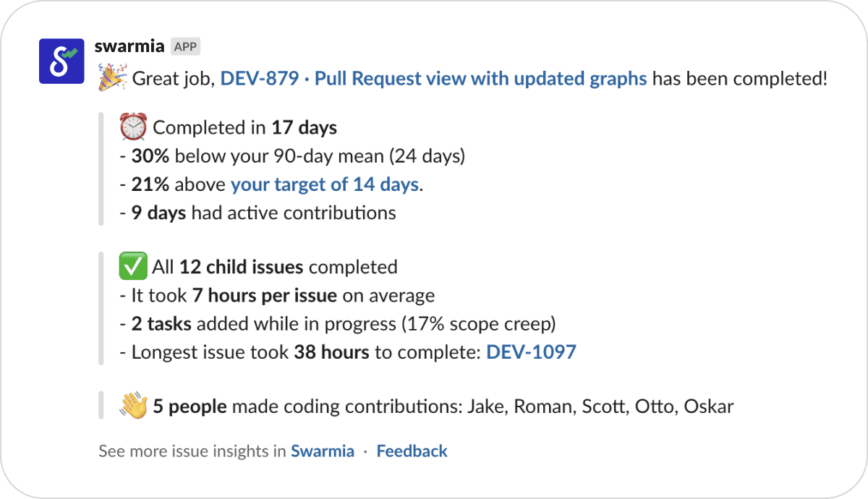Click the Swarmia app avatar icon
The image size is (868, 499).
point(61,61)
